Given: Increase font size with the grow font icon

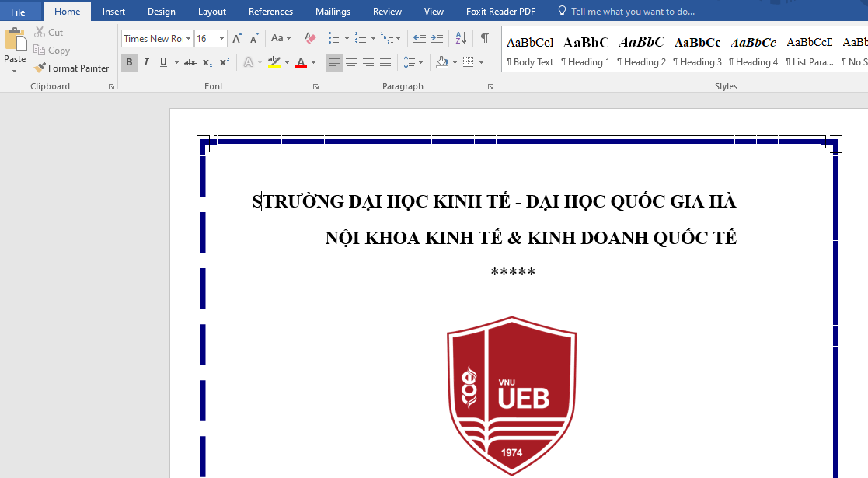Looking at the screenshot, I should tap(237, 38).
